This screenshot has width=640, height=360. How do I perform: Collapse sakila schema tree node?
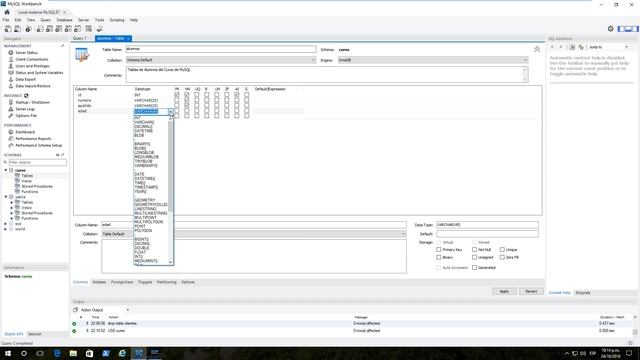point(6,197)
